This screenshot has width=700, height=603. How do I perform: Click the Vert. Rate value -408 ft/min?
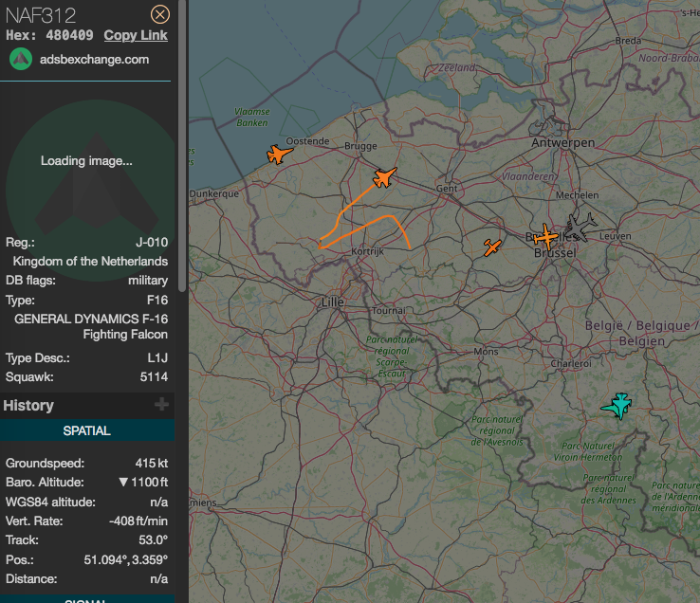(138, 521)
